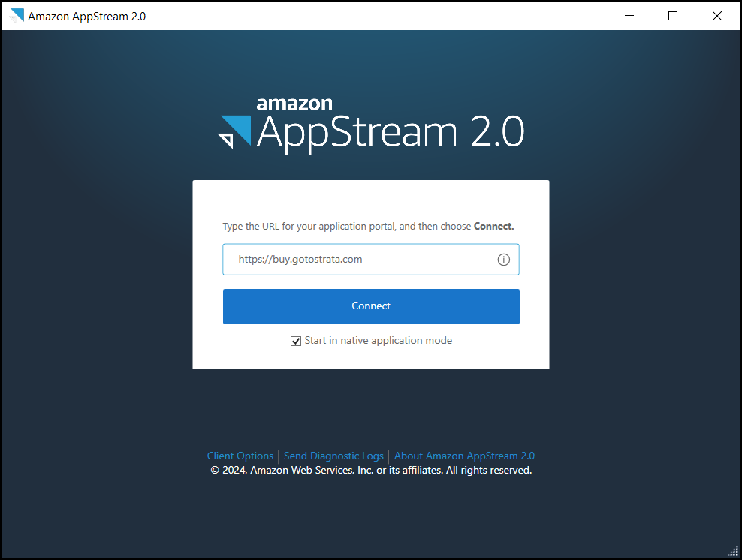
Task: Click Connect to start the session
Action: [x=371, y=306]
